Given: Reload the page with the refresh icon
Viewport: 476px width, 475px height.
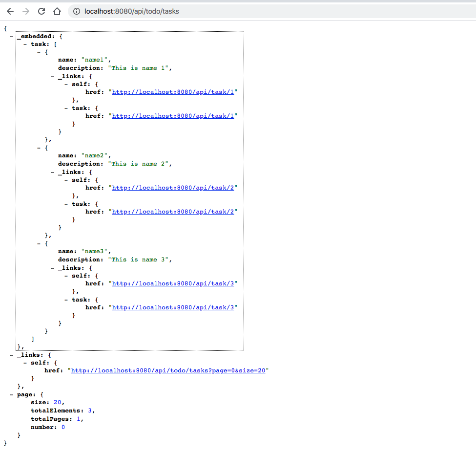Looking at the screenshot, I should (x=41, y=11).
